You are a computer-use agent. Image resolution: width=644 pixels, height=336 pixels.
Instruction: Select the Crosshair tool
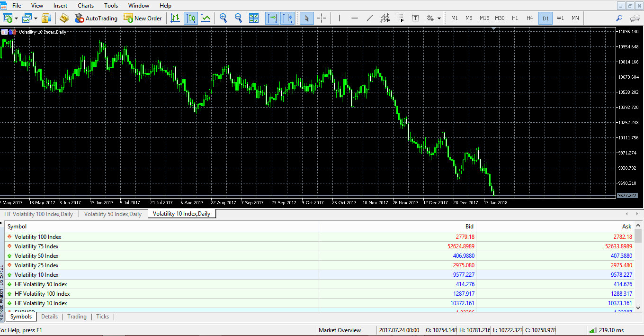[x=322, y=18]
